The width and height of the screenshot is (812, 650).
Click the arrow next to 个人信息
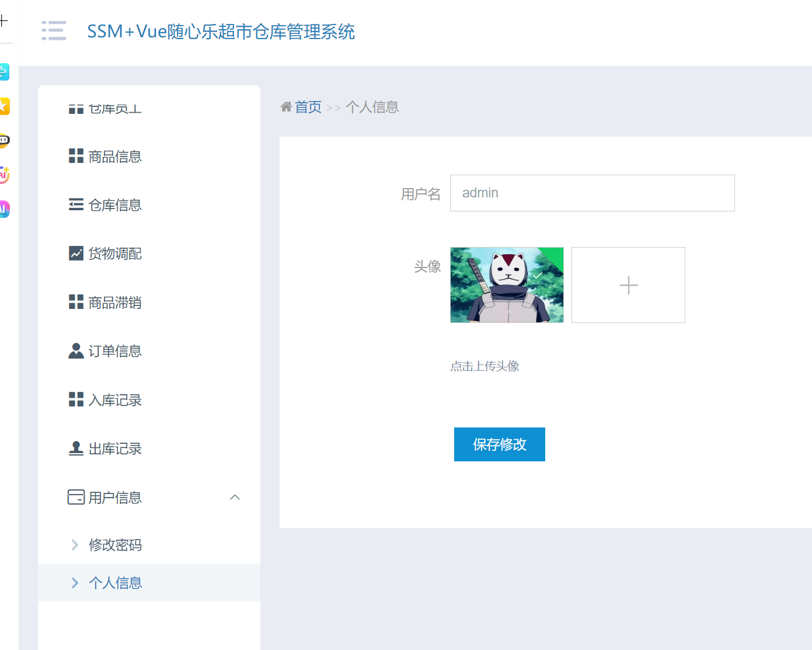[75, 583]
